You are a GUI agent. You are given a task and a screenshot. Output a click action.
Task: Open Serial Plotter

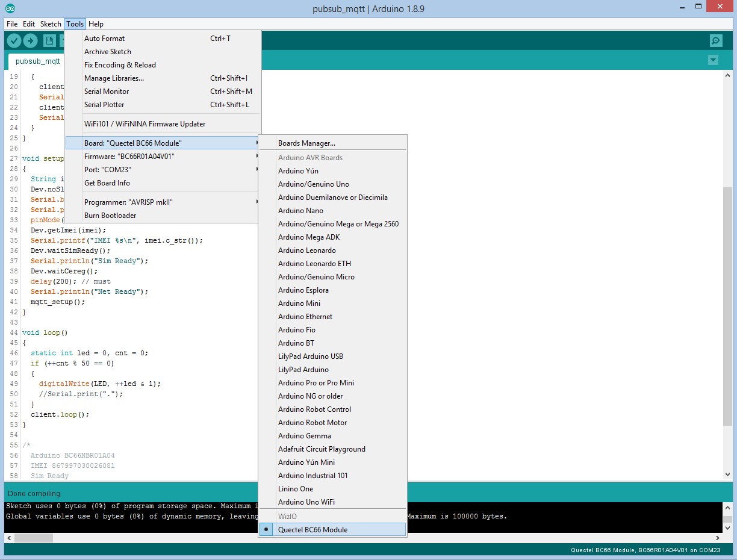(x=163, y=104)
